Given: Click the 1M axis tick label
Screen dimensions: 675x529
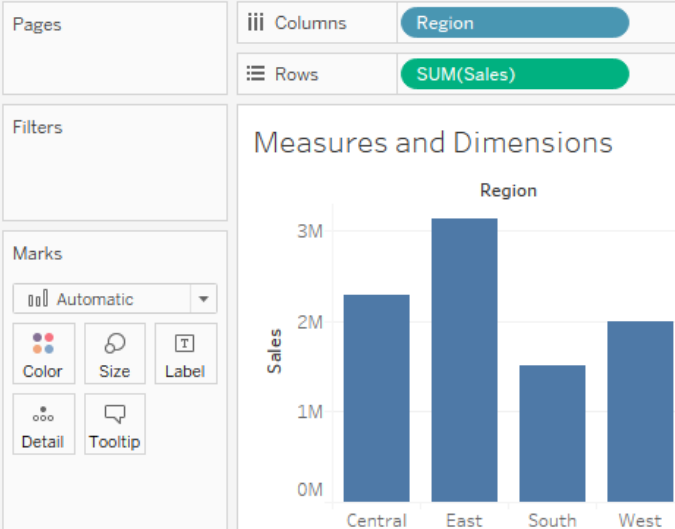Looking at the screenshot, I should click(x=310, y=412).
